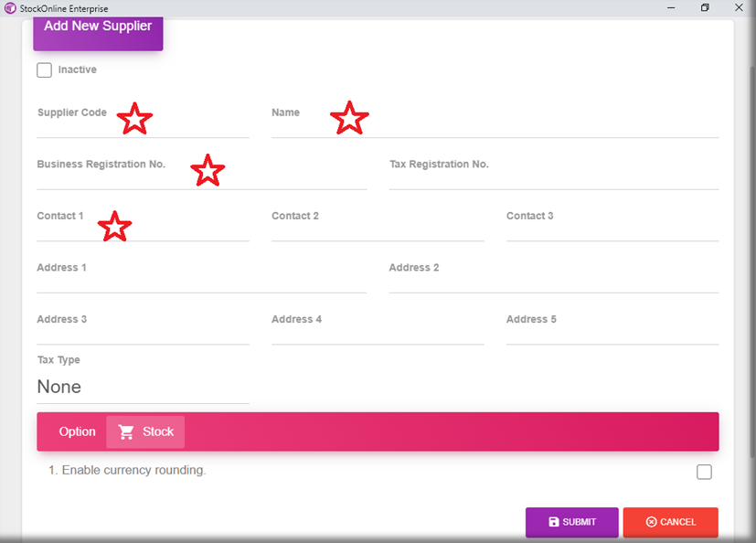Screen dimensions: 756x543
Task: Maximize the StockOnline Enterprise window
Action: pos(705,8)
